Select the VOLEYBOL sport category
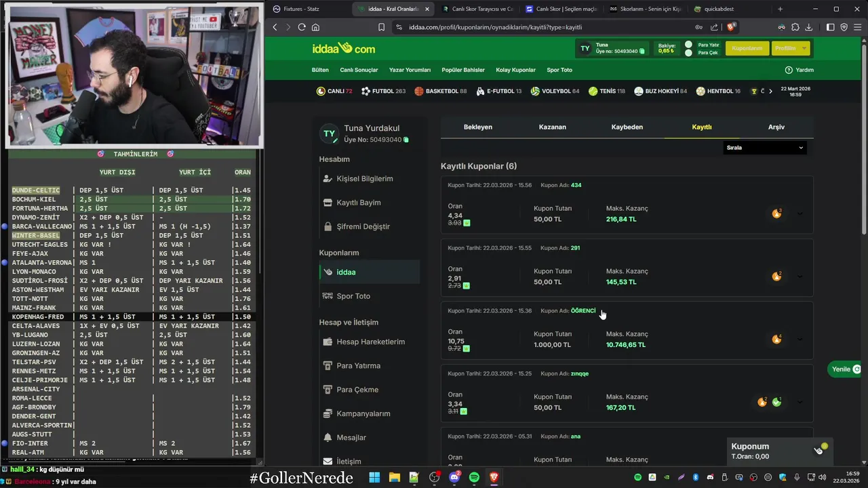 coord(555,91)
